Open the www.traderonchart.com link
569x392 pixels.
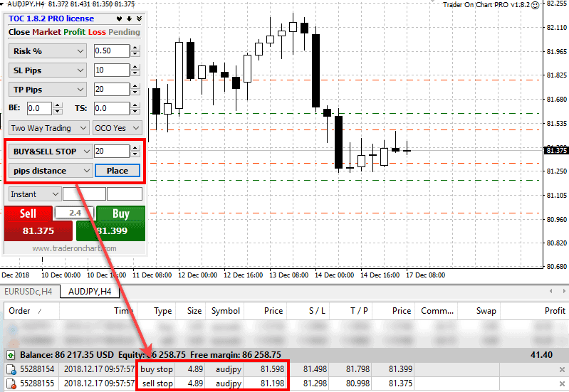click(74, 248)
